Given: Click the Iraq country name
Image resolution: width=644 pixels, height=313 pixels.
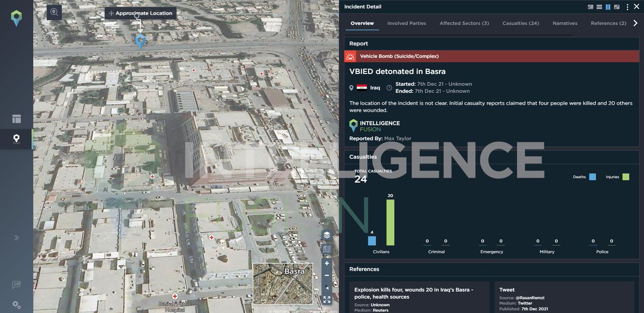Looking at the screenshot, I should click(375, 88).
